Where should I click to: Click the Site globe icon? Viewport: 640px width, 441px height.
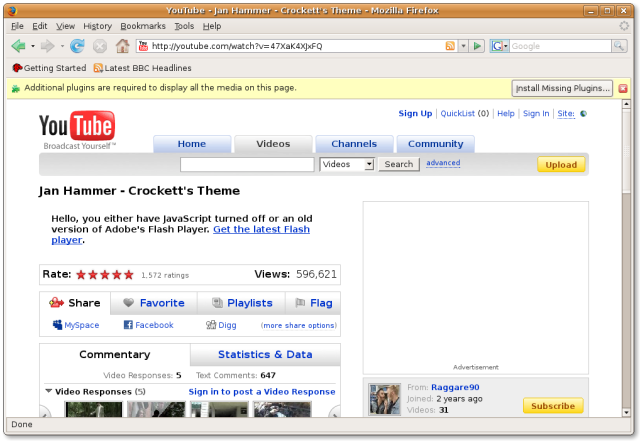(584, 114)
